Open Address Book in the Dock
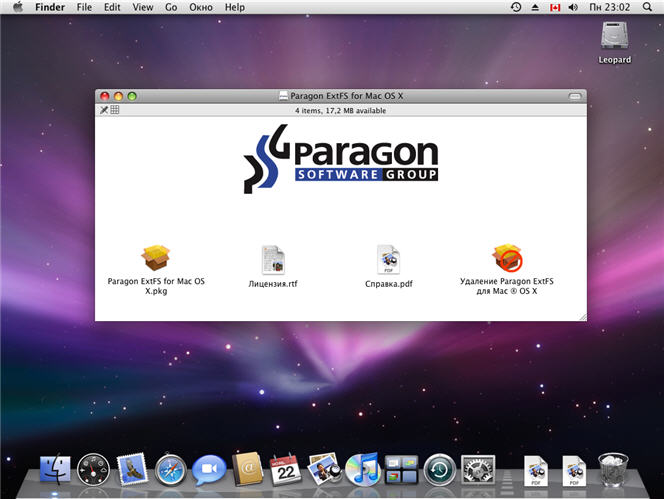The height and width of the screenshot is (499, 664). click(x=248, y=469)
